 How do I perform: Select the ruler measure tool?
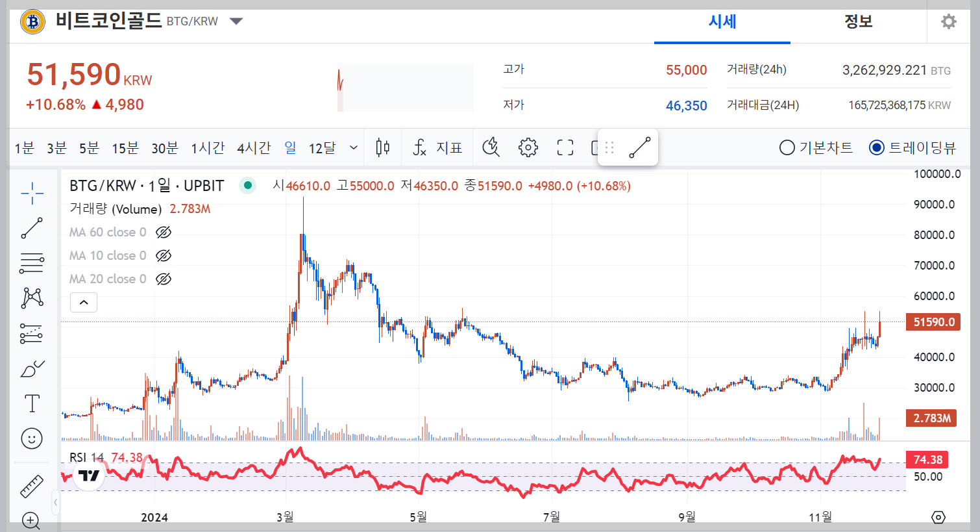[x=32, y=486]
